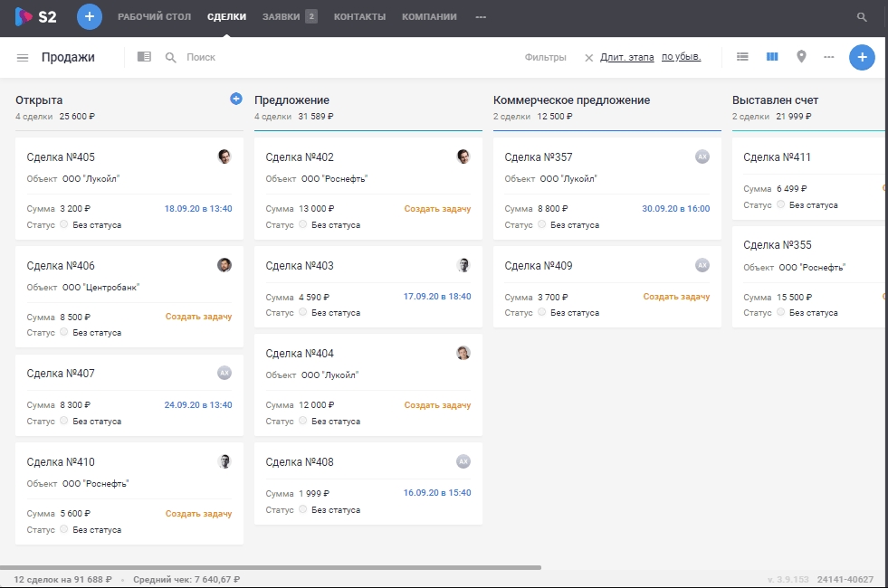Open the global search magnifier in the top bar
Viewport: 888px width, 588px height.
(862, 17)
